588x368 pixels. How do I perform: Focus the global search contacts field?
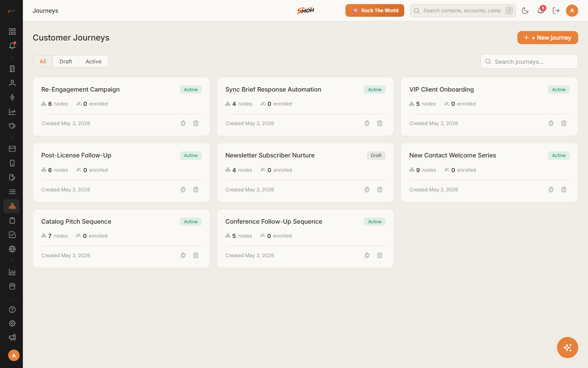point(463,11)
